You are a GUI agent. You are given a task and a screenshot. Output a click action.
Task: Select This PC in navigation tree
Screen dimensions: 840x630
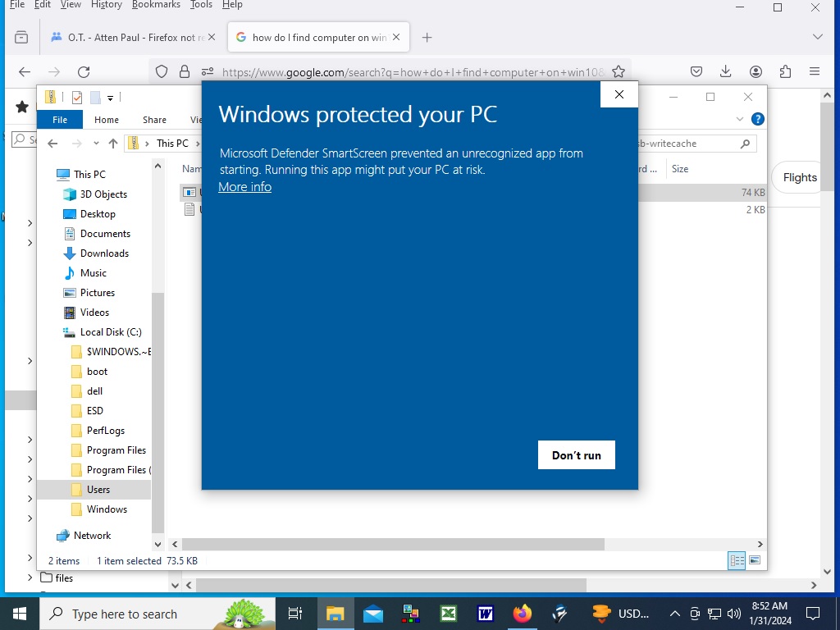point(89,174)
